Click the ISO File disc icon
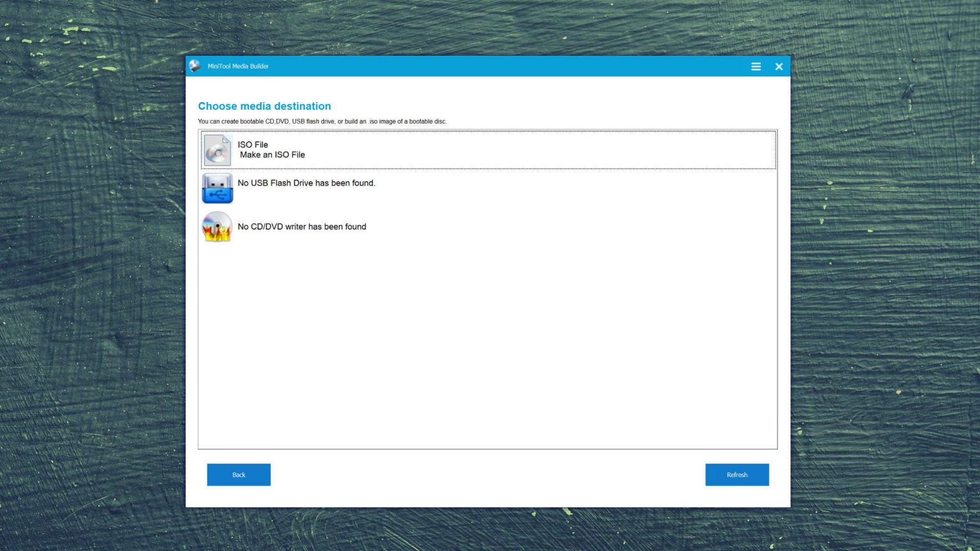 (x=217, y=150)
